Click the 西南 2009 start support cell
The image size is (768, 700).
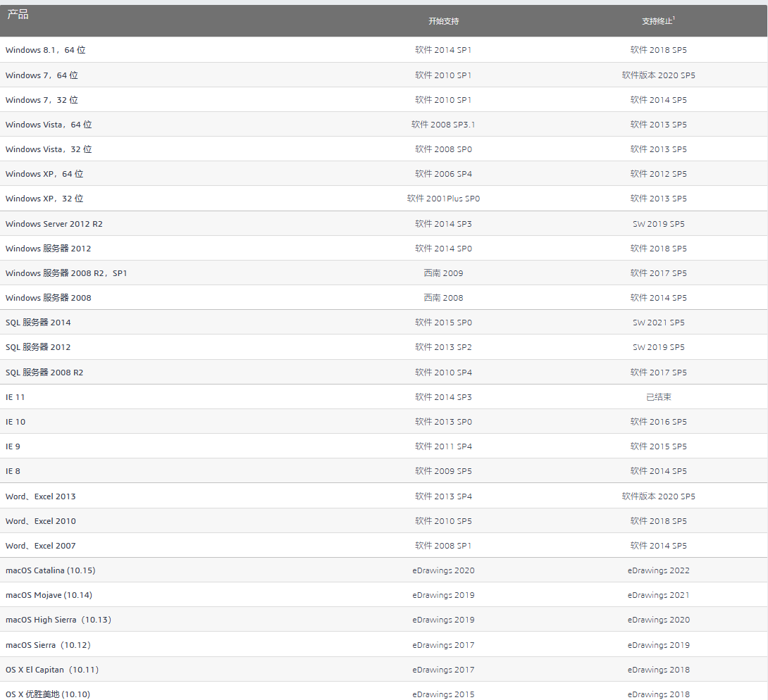(443, 273)
